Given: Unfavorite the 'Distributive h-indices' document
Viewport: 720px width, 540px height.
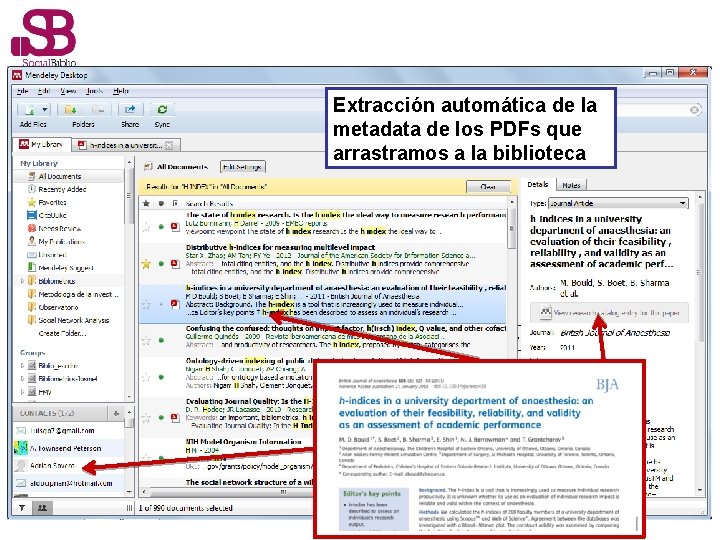Looking at the screenshot, I should (x=146, y=264).
